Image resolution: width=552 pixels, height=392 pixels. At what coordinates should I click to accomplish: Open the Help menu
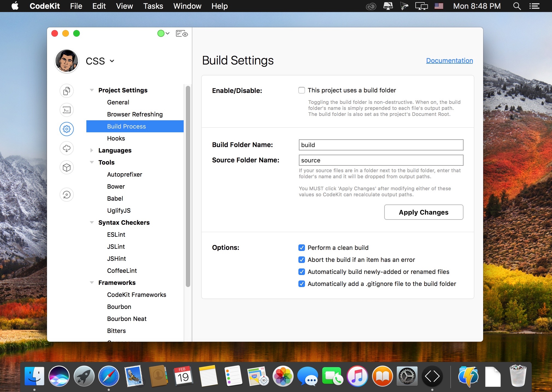tap(219, 6)
